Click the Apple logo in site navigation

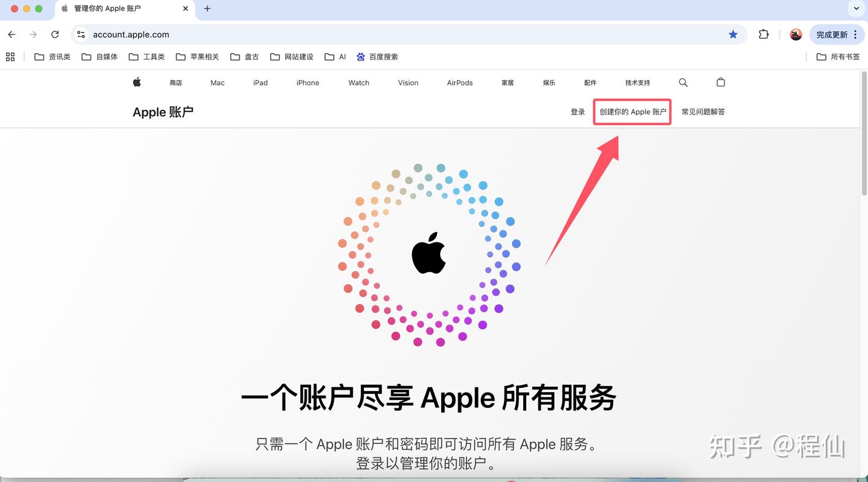pyautogui.click(x=137, y=82)
